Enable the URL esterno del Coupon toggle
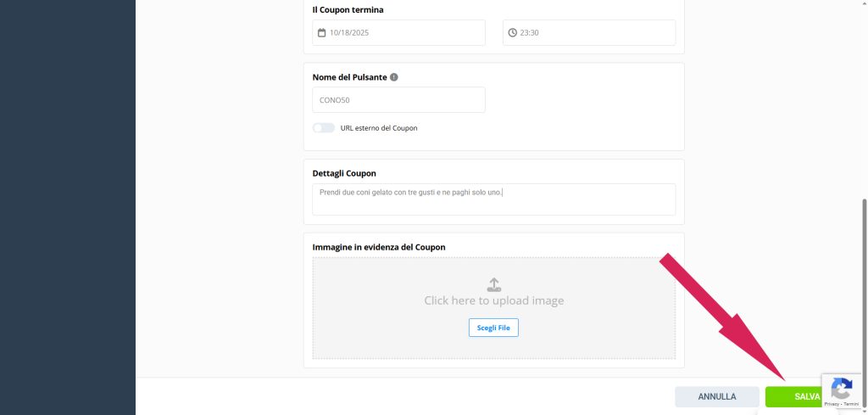Image resolution: width=868 pixels, height=415 pixels. pyautogui.click(x=324, y=128)
